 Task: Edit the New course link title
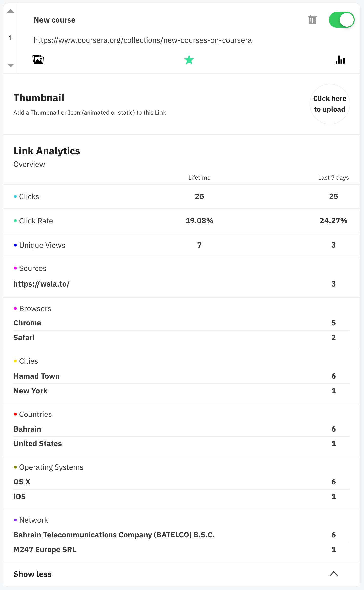tap(54, 20)
